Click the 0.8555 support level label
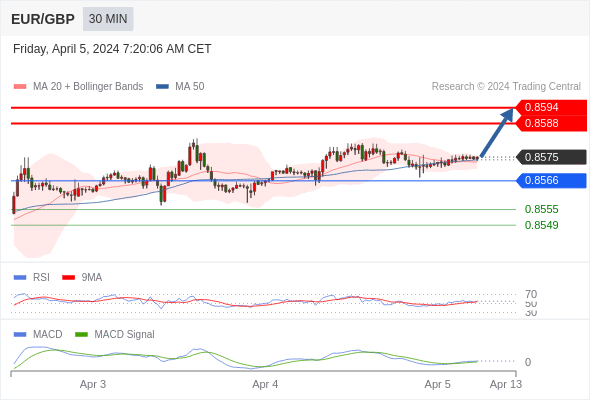 (541, 209)
